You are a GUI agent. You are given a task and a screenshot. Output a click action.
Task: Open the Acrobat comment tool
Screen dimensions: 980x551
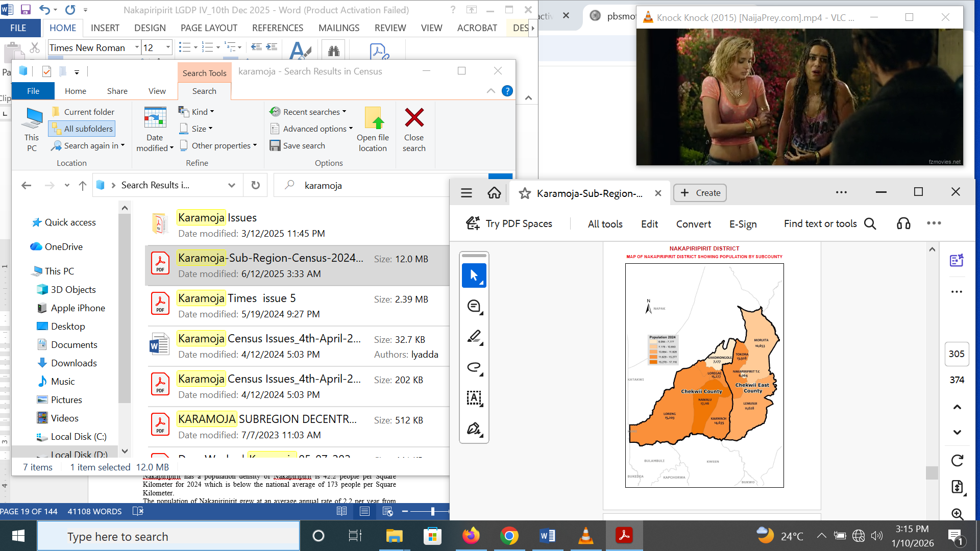click(474, 306)
